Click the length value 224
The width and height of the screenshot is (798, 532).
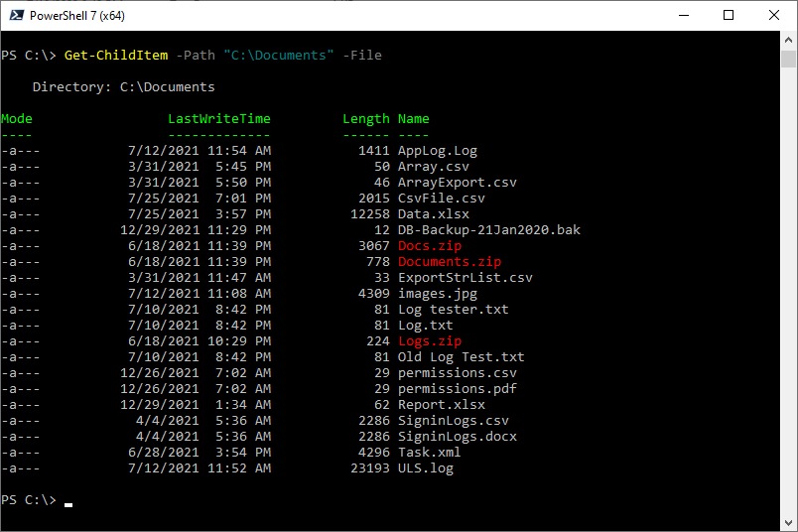click(x=378, y=341)
